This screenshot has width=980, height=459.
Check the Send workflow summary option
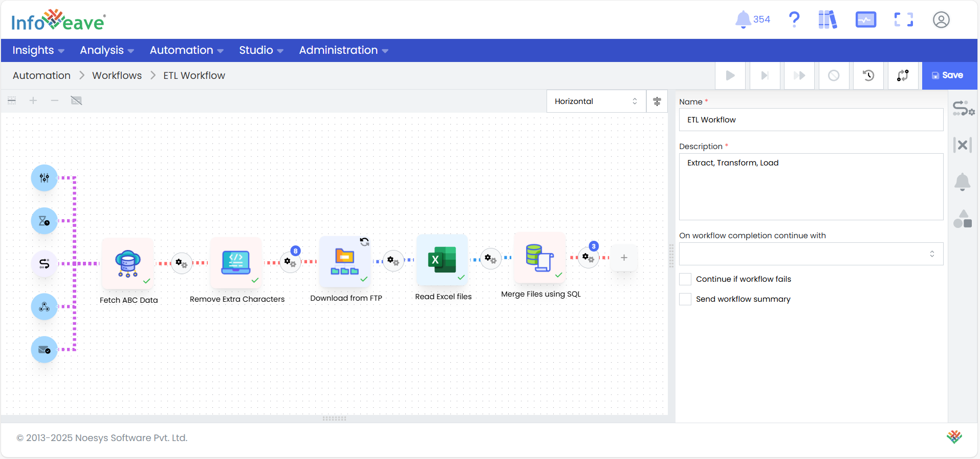coord(685,299)
